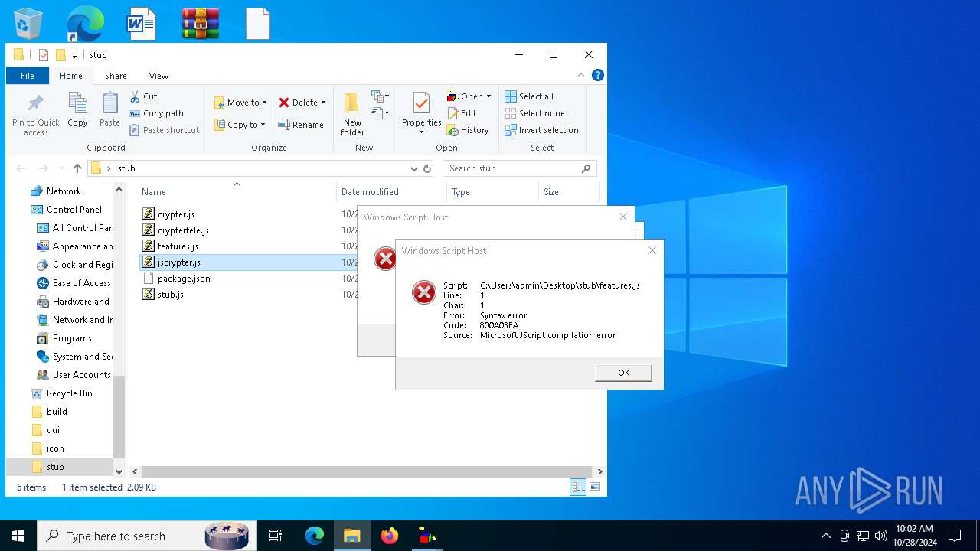Click the Search stub field
The width and height of the screenshot is (980, 551).
[519, 168]
